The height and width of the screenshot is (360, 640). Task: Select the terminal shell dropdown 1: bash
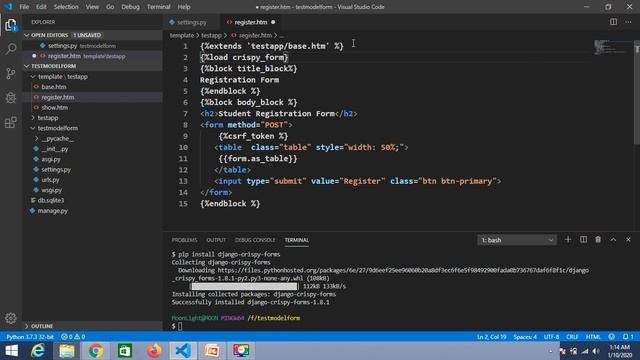point(517,240)
